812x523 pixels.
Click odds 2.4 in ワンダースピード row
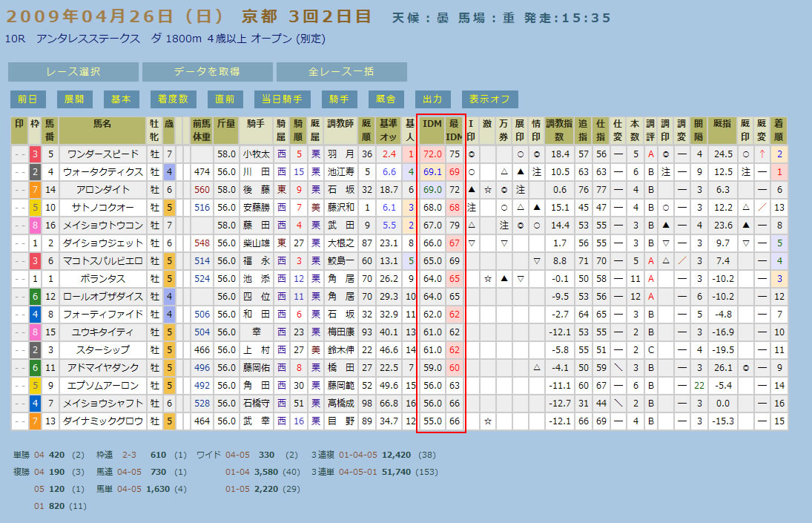pos(389,154)
